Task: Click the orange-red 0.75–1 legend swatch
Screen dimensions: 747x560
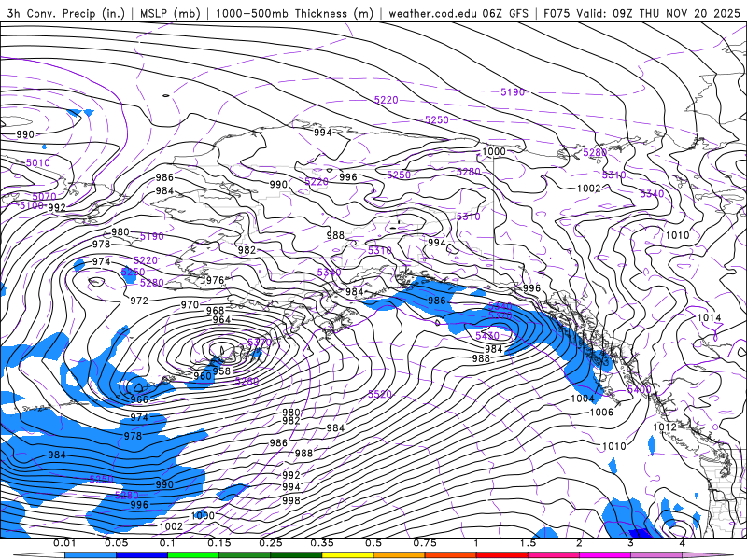Action: (450, 555)
